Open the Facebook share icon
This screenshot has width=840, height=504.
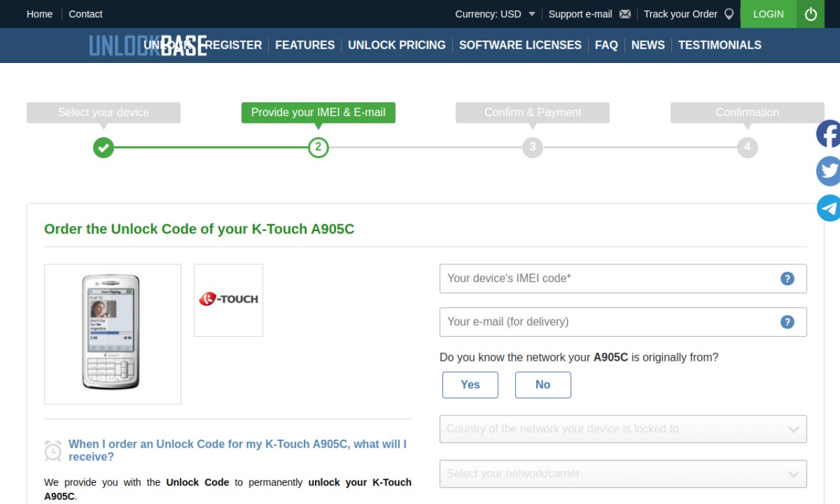[x=828, y=134]
